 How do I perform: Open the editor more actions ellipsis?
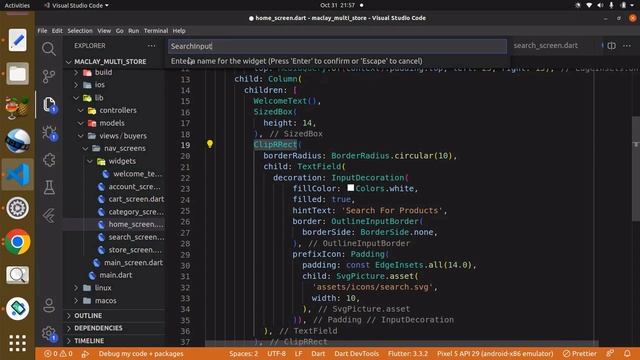(x=627, y=46)
